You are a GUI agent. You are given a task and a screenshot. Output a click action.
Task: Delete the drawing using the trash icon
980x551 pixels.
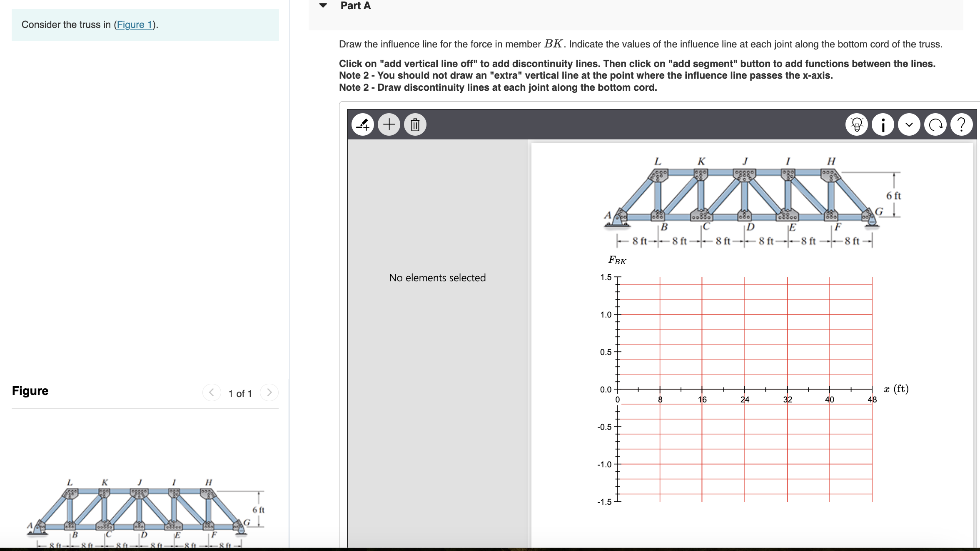[x=415, y=124]
